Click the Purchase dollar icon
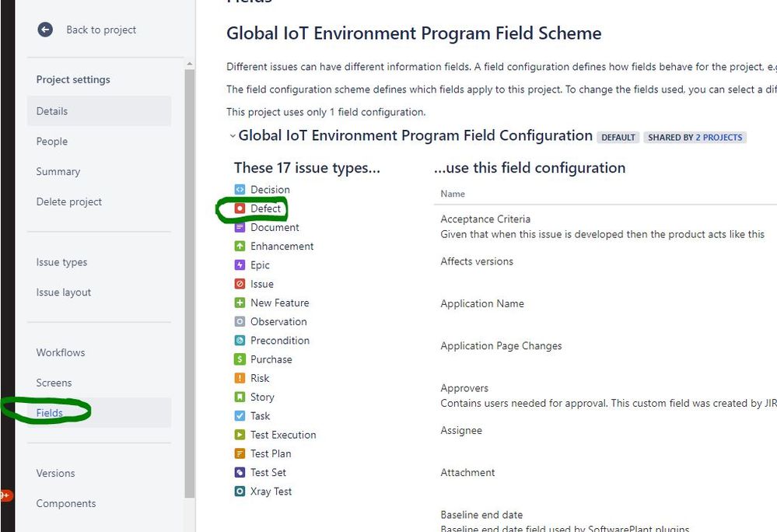Viewport: 777px width, 532px height. (x=240, y=359)
